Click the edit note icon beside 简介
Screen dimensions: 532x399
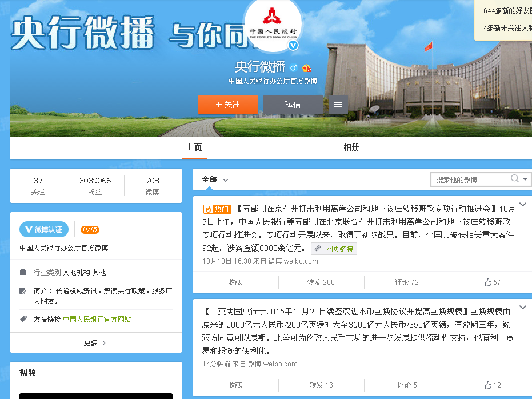[23, 290]
